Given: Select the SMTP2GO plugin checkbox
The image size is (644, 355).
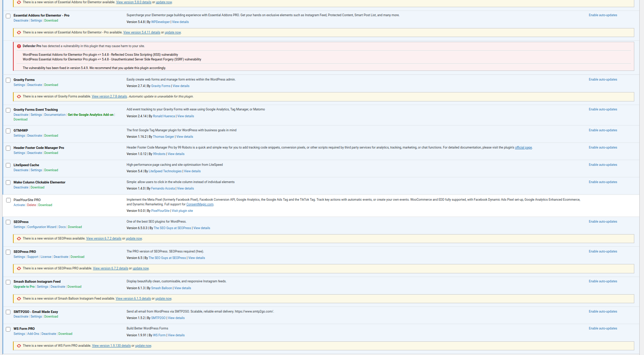Looking at the screenshot, I should [8, 312].
